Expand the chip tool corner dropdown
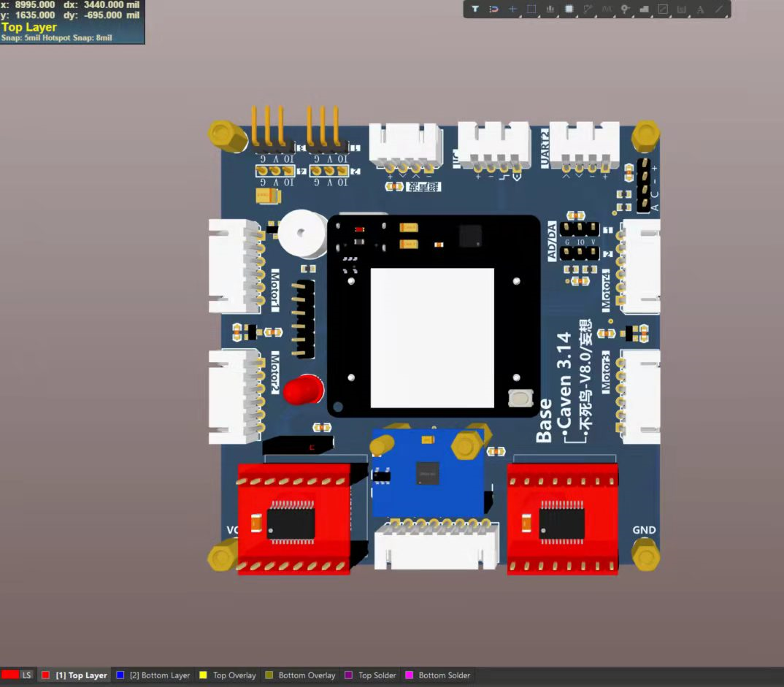This screenshot has width=784, height=687. click(x=576, y=16)
